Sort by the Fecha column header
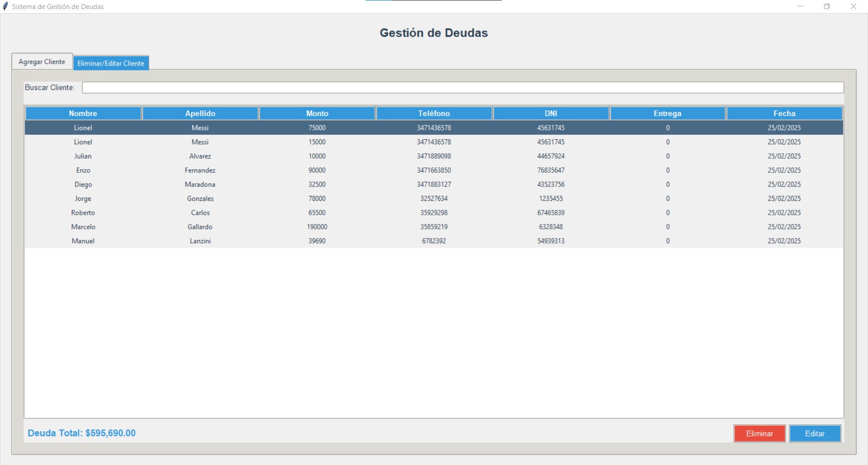The width and height of the screenshot is (868, 465). (784, 114)
